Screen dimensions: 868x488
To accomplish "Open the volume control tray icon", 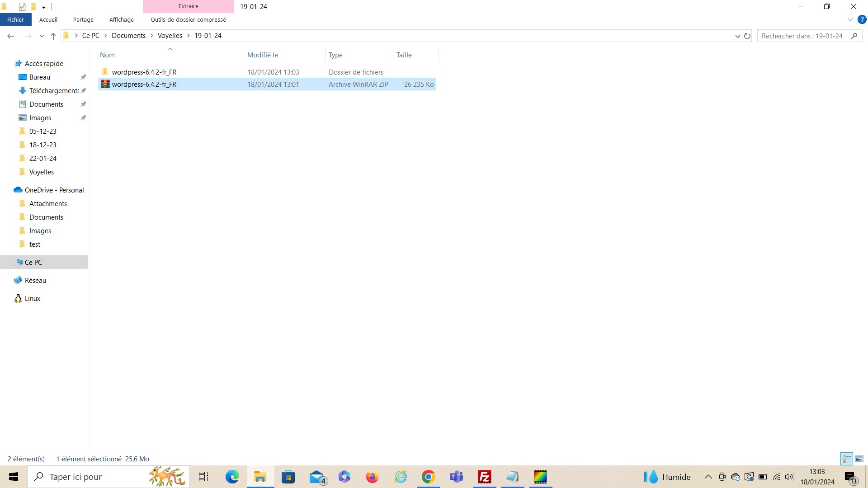I will [789, 477].
